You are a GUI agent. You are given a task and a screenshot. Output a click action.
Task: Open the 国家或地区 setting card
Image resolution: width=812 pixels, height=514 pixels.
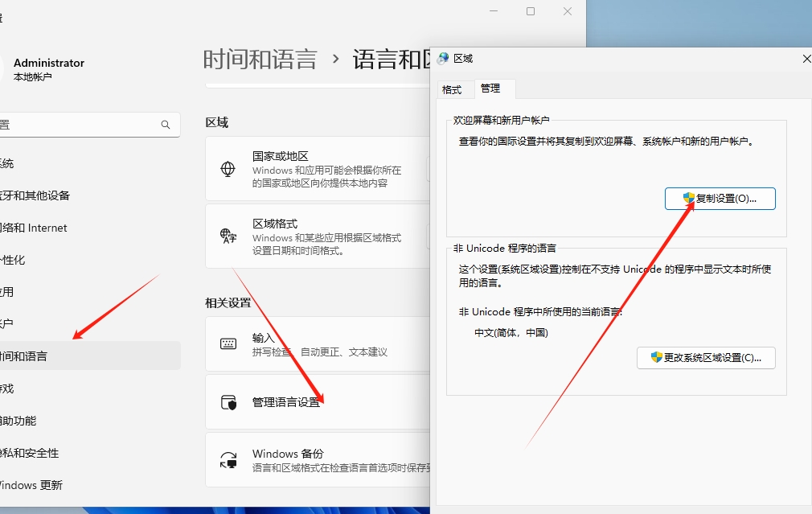point(318,169)
